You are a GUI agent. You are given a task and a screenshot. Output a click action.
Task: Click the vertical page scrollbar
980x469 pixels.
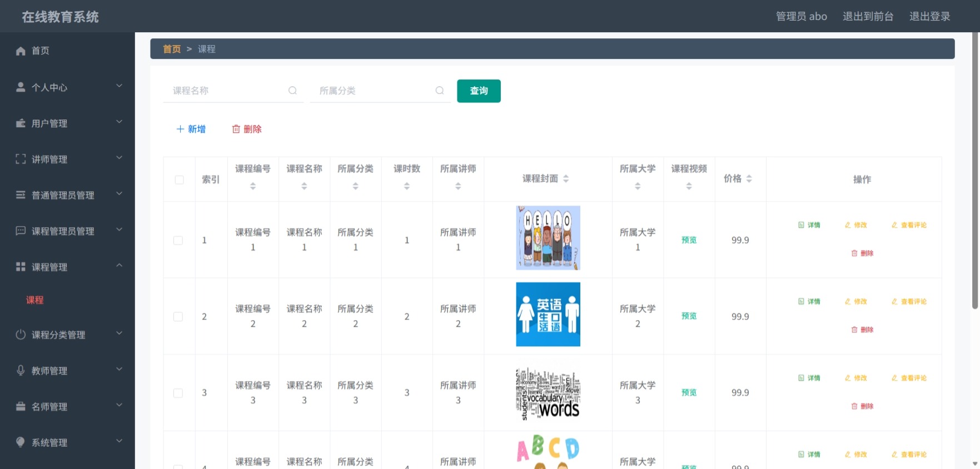click(x=975, y=171)
